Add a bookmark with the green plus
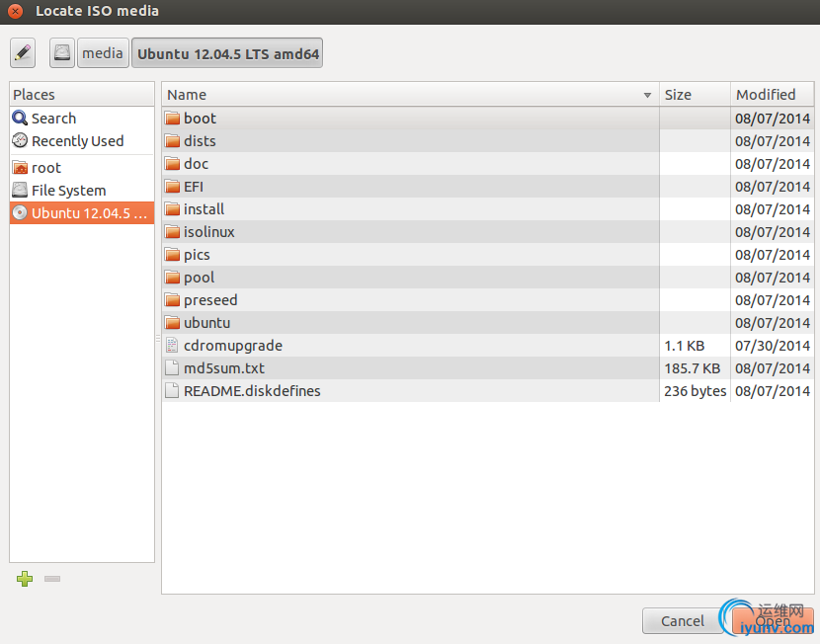Viewport: 820px width, 644px height. (x=25, y=579)
